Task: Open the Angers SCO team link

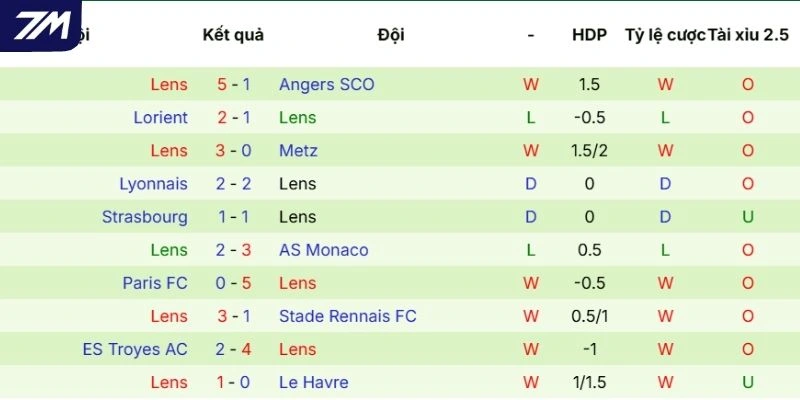Action: pos(326,85)
